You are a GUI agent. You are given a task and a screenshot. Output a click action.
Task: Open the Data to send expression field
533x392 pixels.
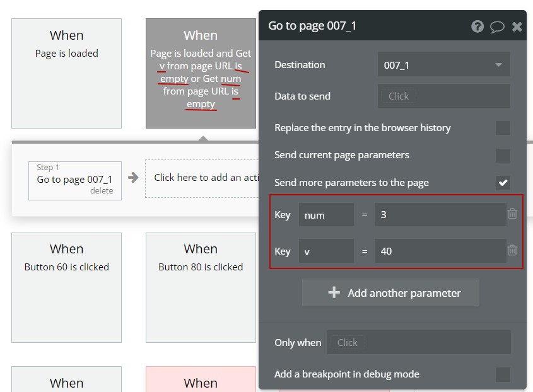tap(443, 96)
